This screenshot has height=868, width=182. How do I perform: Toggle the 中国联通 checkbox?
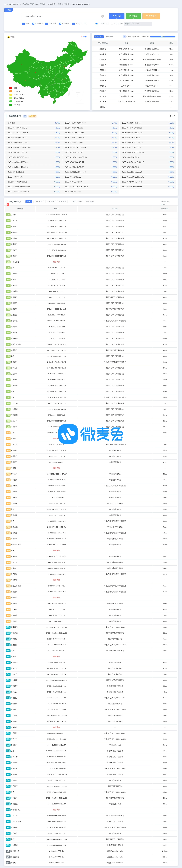pos(46,24)
